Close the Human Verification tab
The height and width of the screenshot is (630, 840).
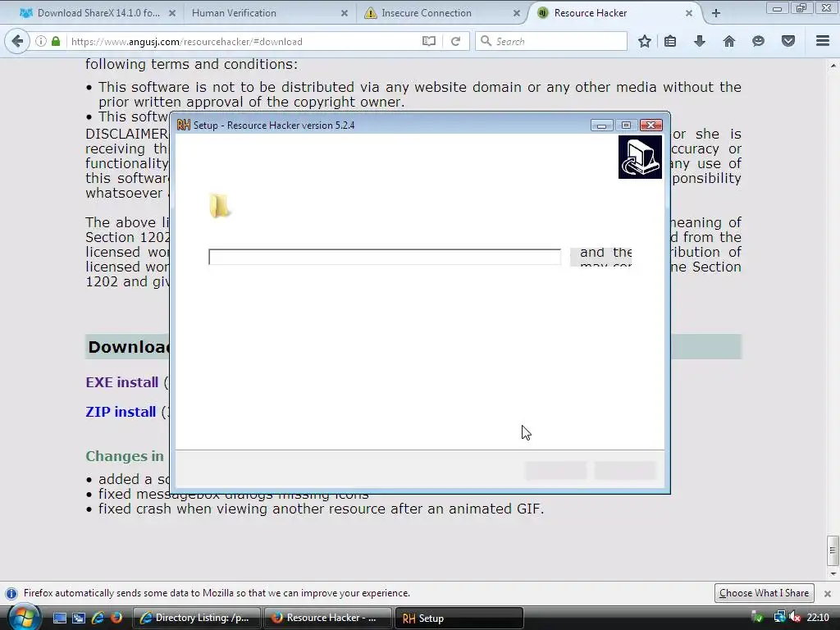345,13
